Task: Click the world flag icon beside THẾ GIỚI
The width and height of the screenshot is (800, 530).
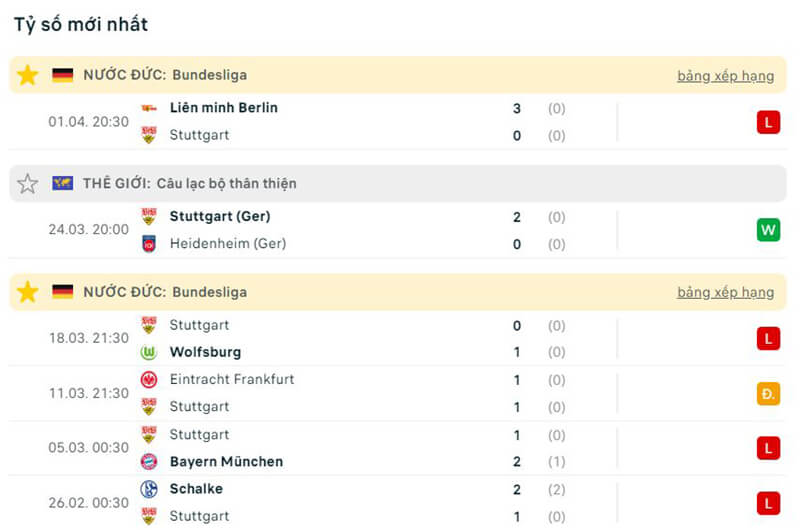Action: click(63, 184)
